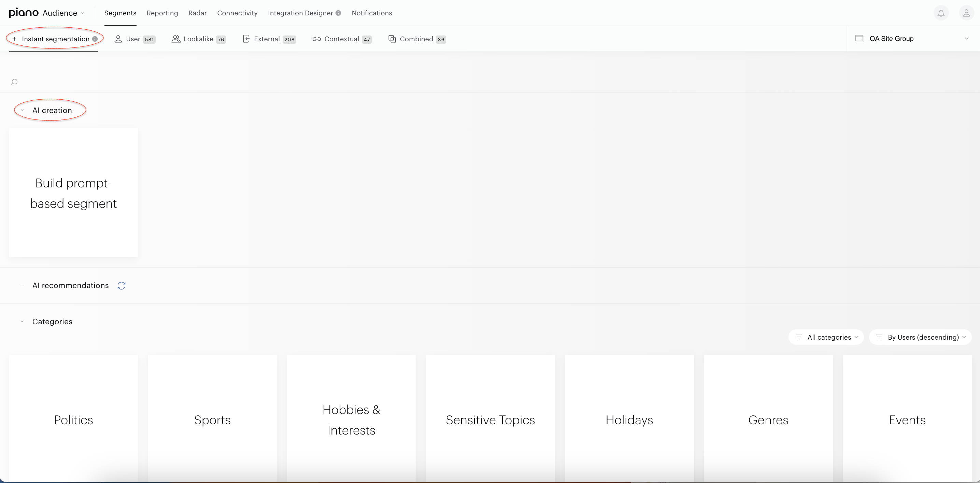Open the Politics category card

(73, 418)
